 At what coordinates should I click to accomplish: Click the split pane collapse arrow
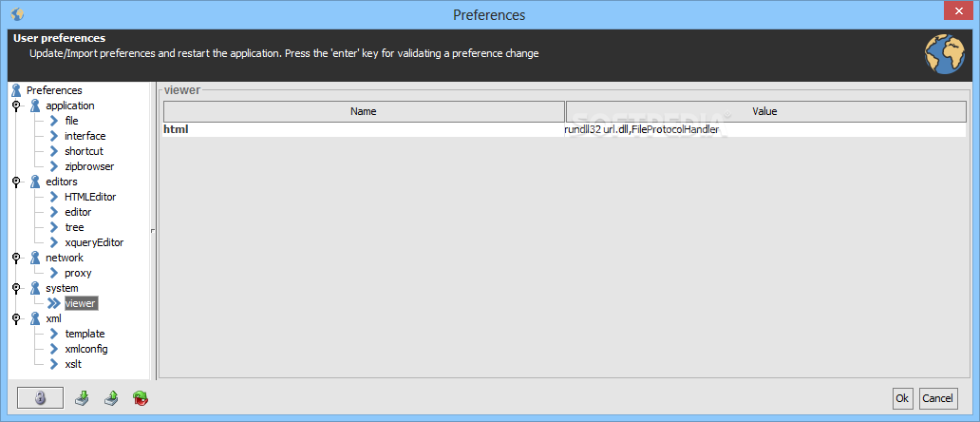pyautogui.click(x=153, y=231)
